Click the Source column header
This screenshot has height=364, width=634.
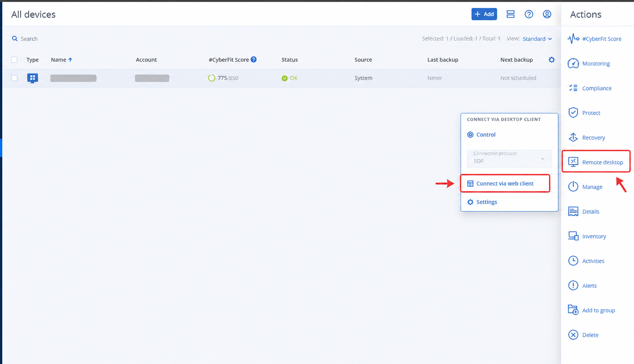click(x=363, y=60)
